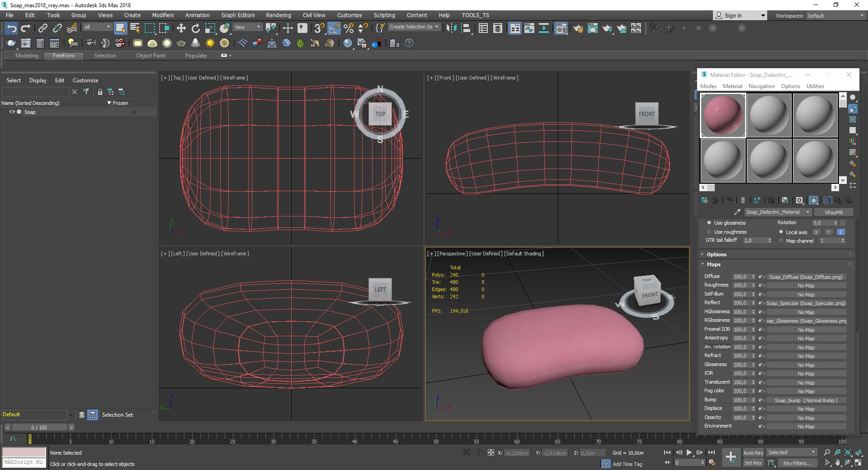Uncheck the Reflect map checkbox
This screenshot has height=470, width=868.
click(x=761, y=303)
